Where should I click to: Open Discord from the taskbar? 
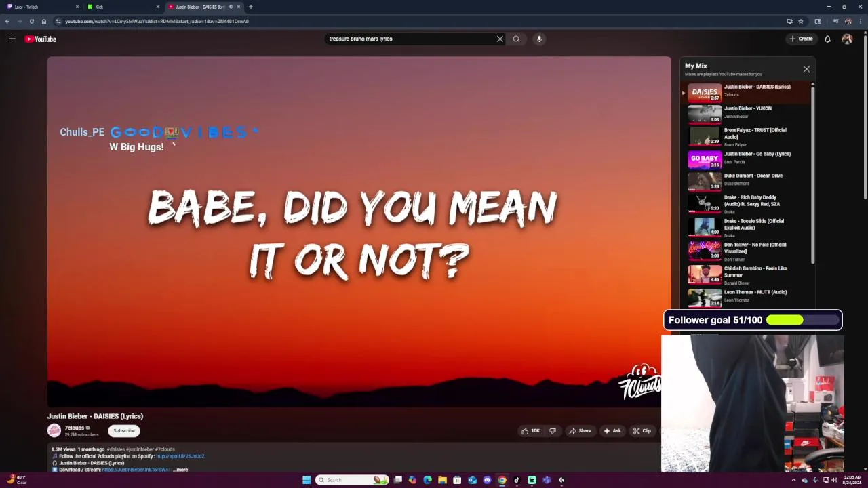487,480
